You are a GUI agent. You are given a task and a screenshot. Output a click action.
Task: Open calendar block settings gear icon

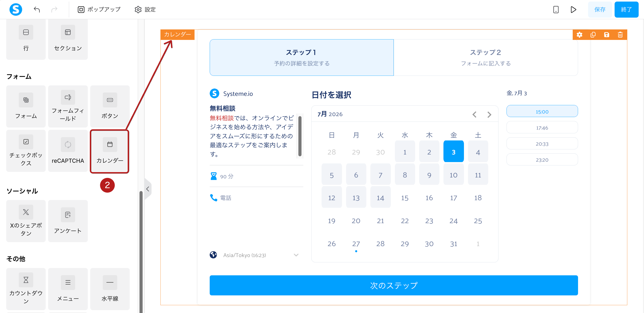click(580, 35)
